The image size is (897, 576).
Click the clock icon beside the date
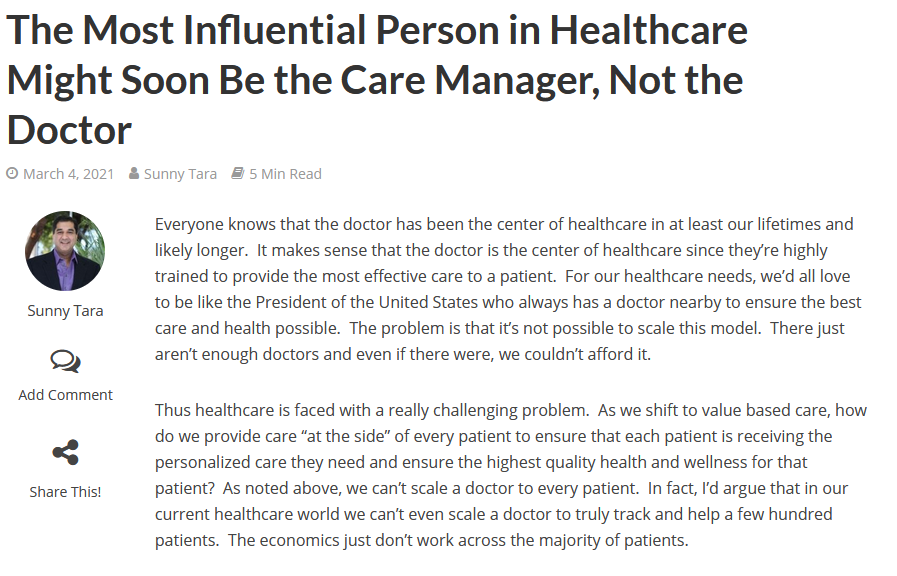click(12, 173)
